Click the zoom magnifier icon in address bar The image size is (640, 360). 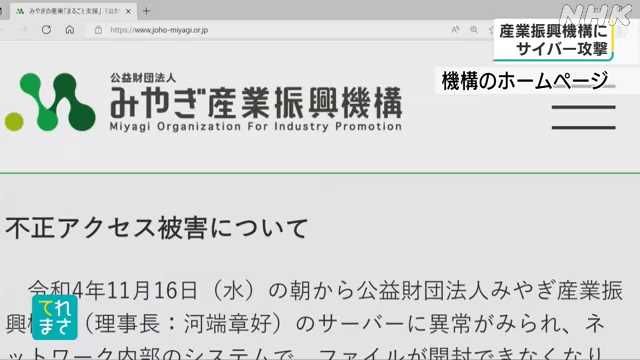click(474, 29)
